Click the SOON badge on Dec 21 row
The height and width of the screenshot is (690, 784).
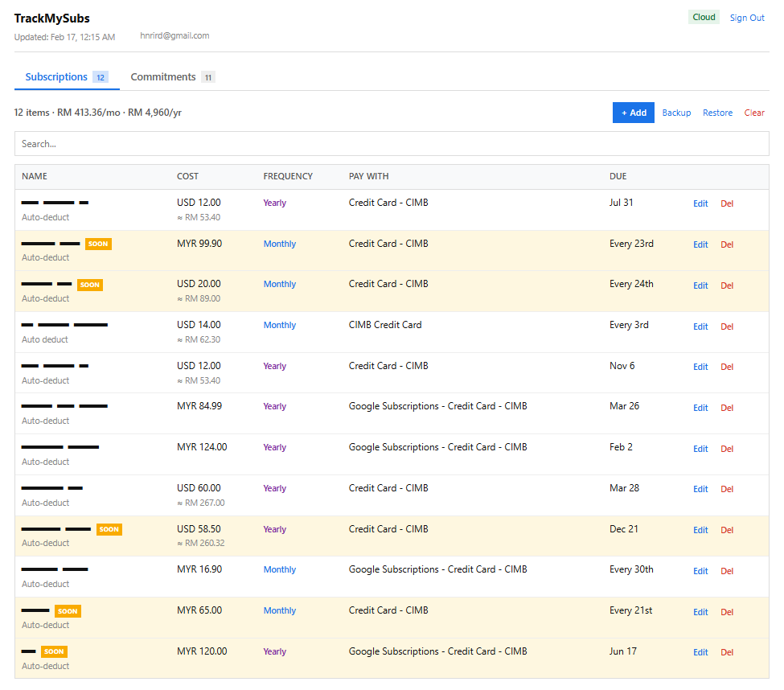pyautogui.click(x=109, y=529)
